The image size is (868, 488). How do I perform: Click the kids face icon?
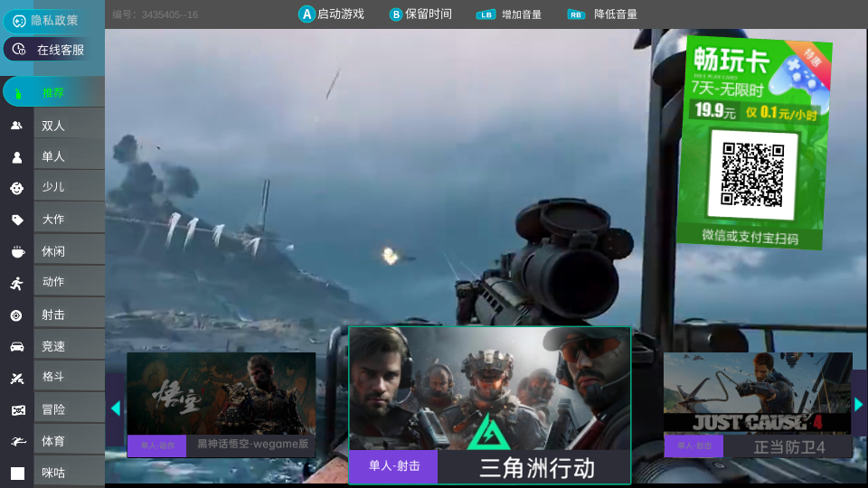tap(16, 188)
